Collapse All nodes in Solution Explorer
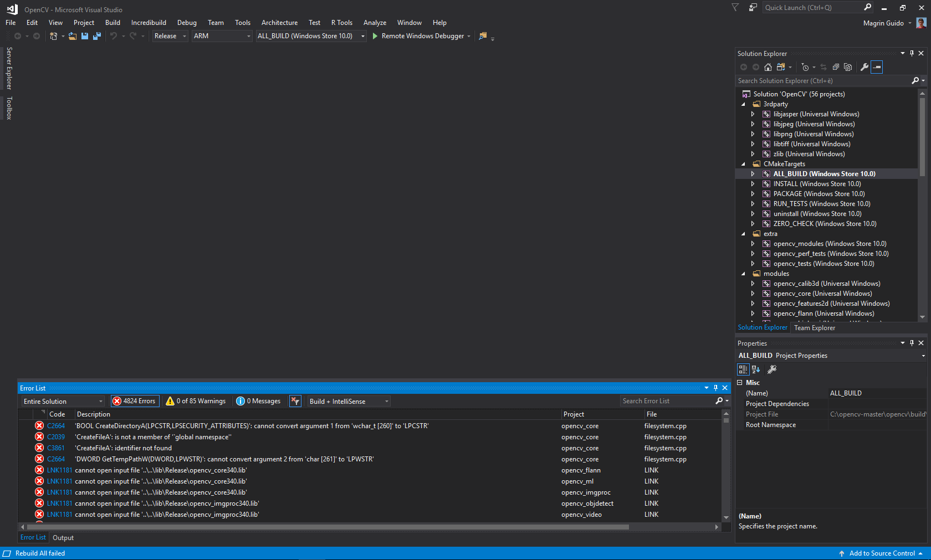 [x=836, y=67]
